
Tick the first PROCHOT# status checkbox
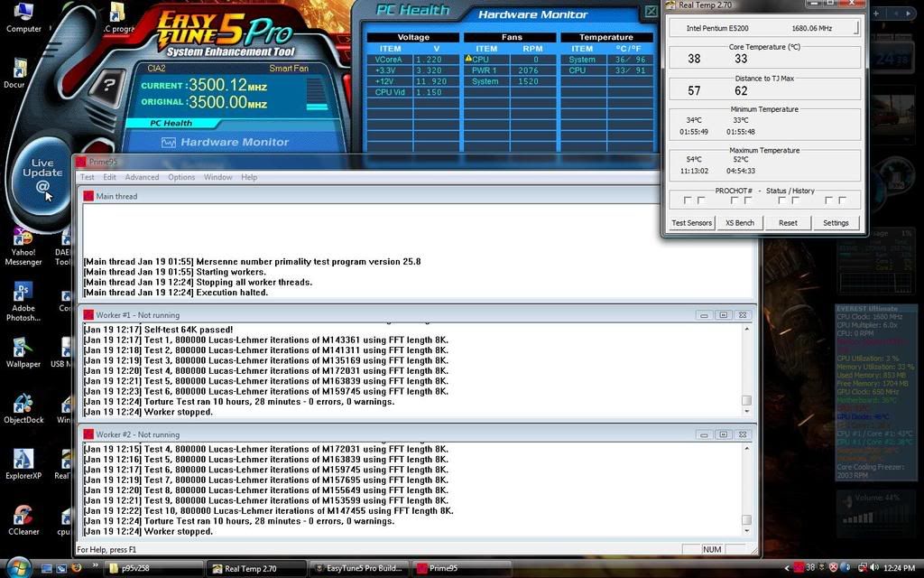point(688,200)
